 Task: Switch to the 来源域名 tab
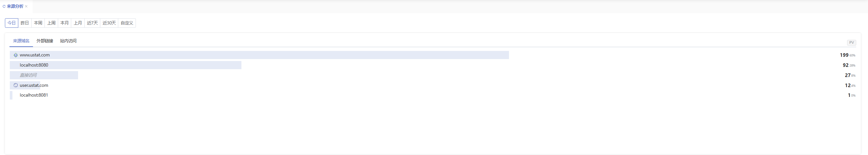coord(21,41)
